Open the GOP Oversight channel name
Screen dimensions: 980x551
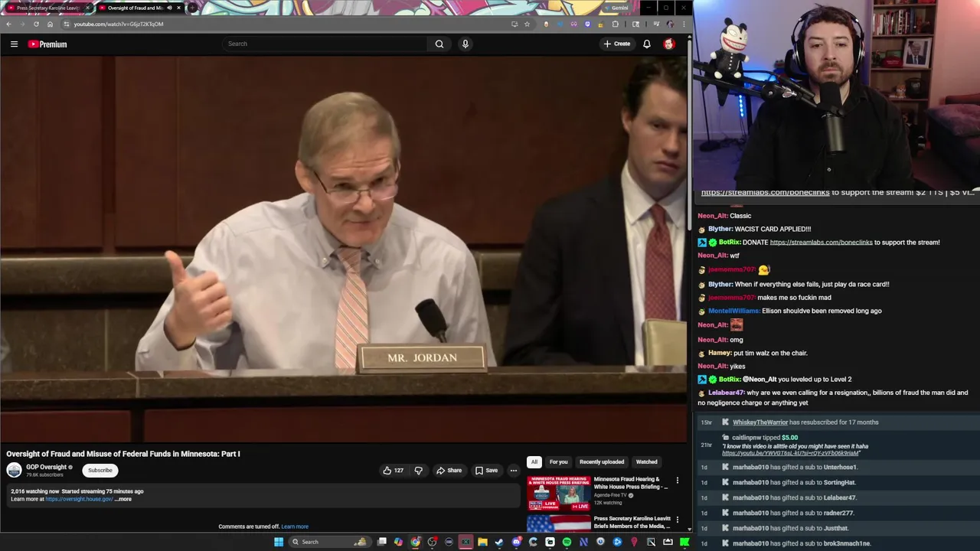pyautogui.click(x=46, y=467)
